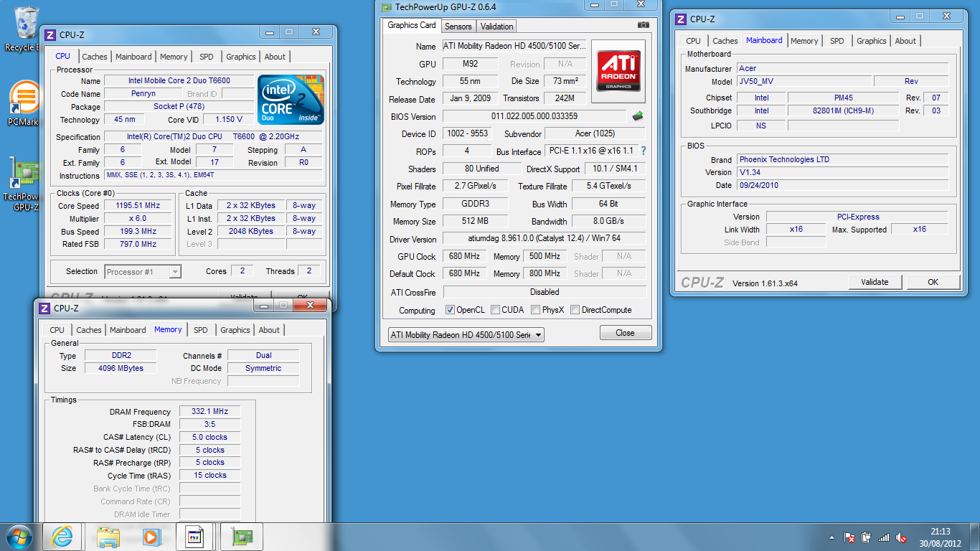Click the Subvendor Acer (1025) field
The height and width of the screenshot is (551, 980).
594,133
